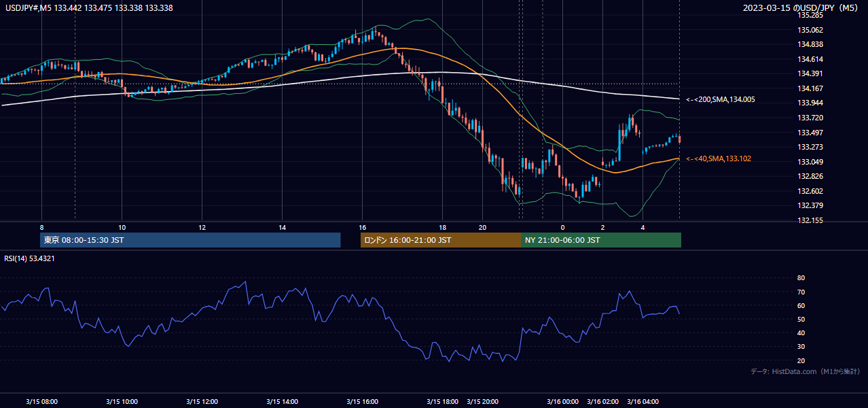The image size is (868, 408).
Task: Click RSI scale value 20 on right axis
Action: click(x=801, y=360)
